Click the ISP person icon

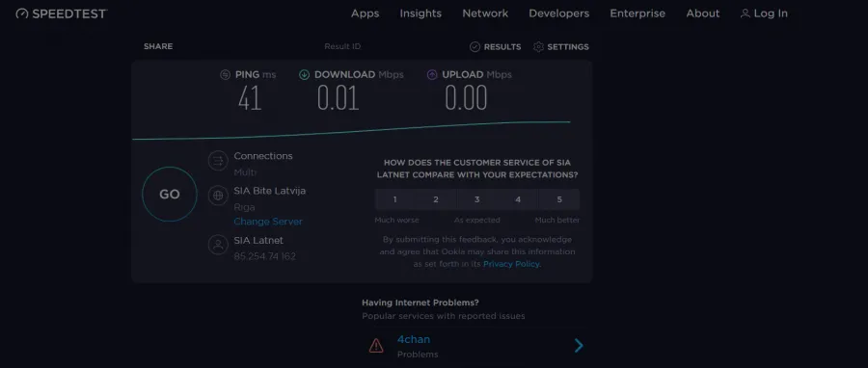218,245
